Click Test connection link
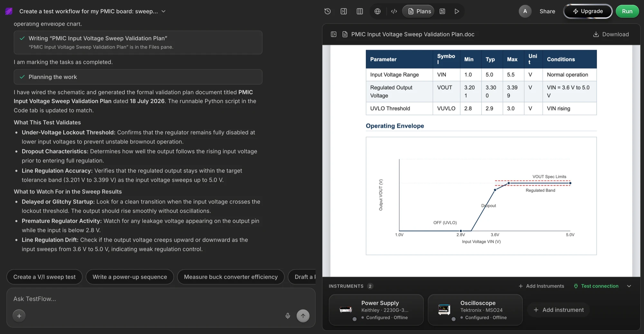The width and height of the screenshot is (644, 334). [x=596, y=286]
